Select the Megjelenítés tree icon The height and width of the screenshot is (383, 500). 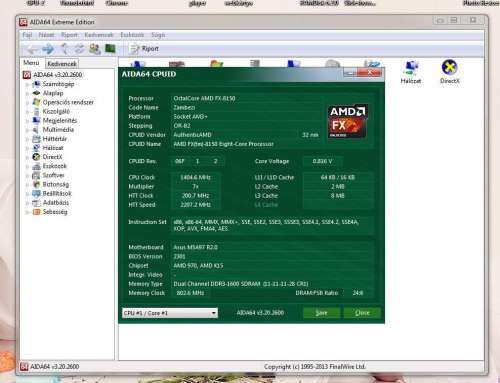click(x=36, y=120)
